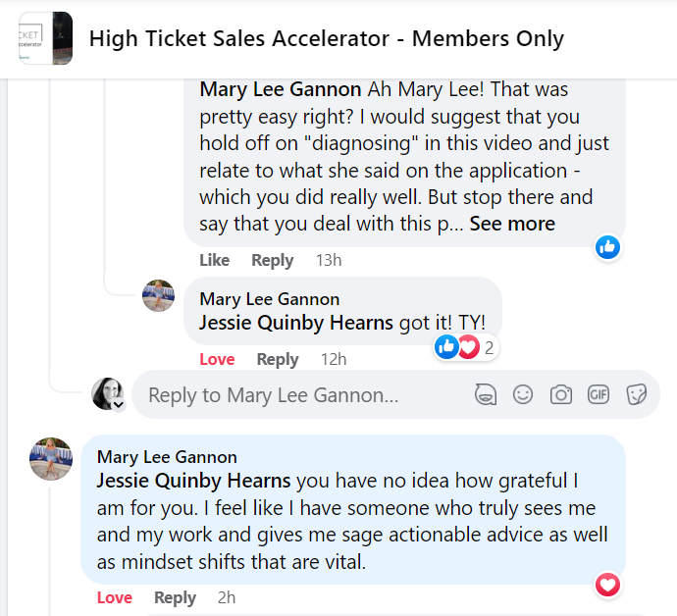
Task: Reply to the 13h old comment
Action: tap(272, 260)
